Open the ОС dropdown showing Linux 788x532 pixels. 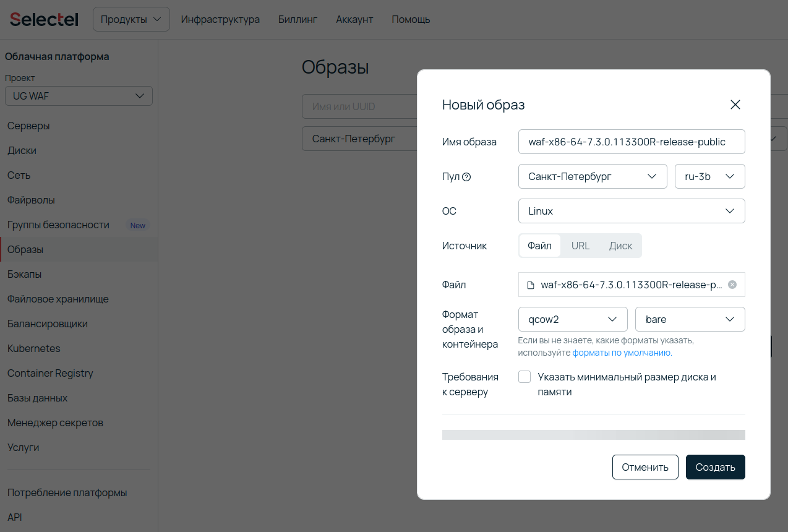pos(631,211)
